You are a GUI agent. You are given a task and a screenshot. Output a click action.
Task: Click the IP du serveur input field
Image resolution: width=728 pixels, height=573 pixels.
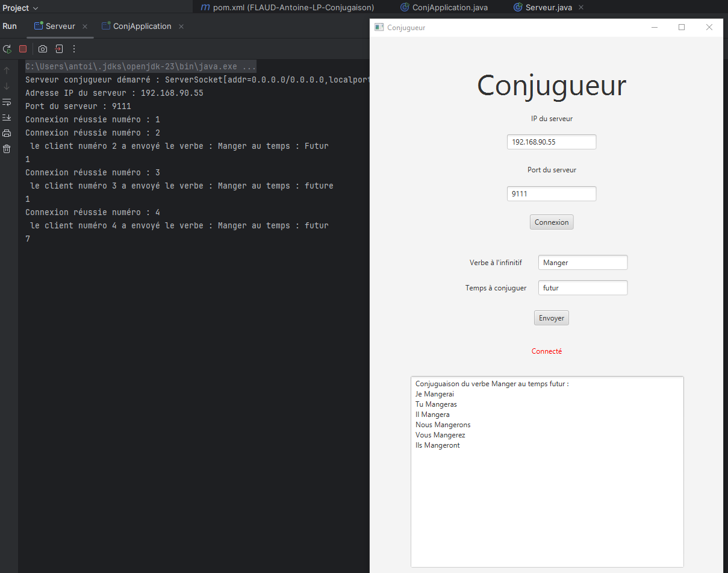551,142
